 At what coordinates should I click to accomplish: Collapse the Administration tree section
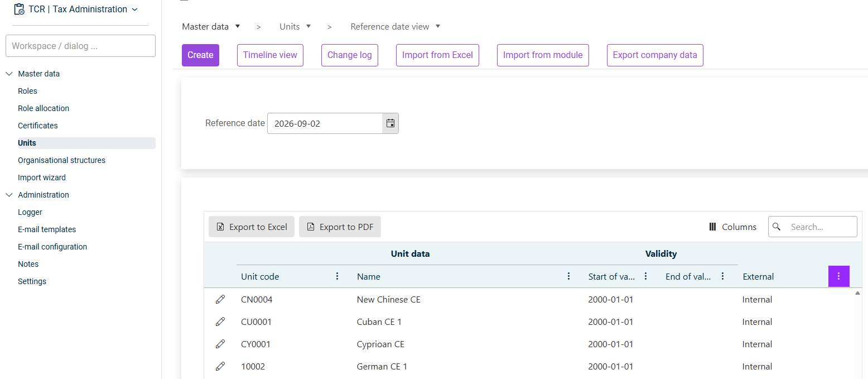point(9,195)
